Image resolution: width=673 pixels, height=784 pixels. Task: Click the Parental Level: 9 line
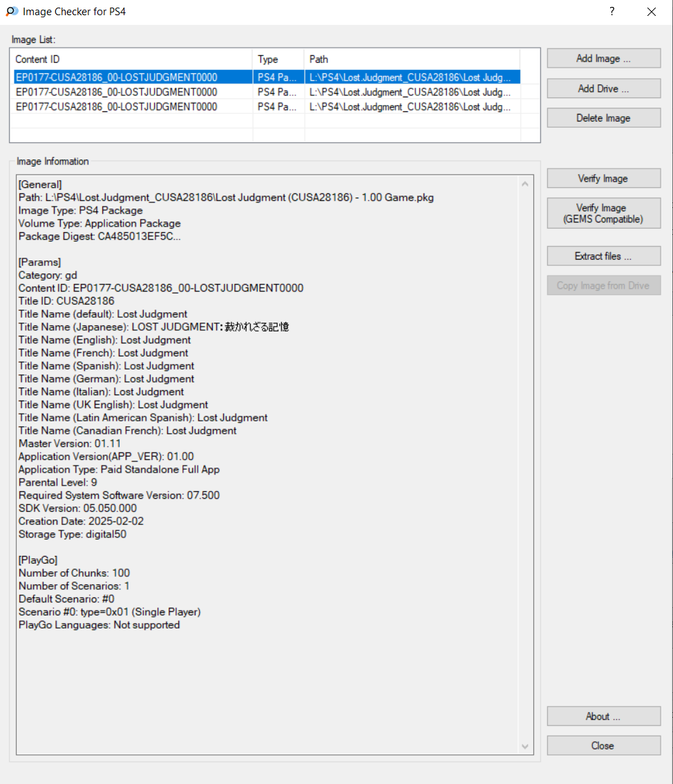tap(58, 483)
